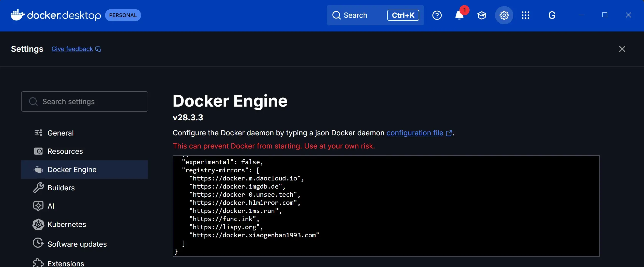
Task: Open the Learning Center graduation cap icon
Action: pos(482,15)
